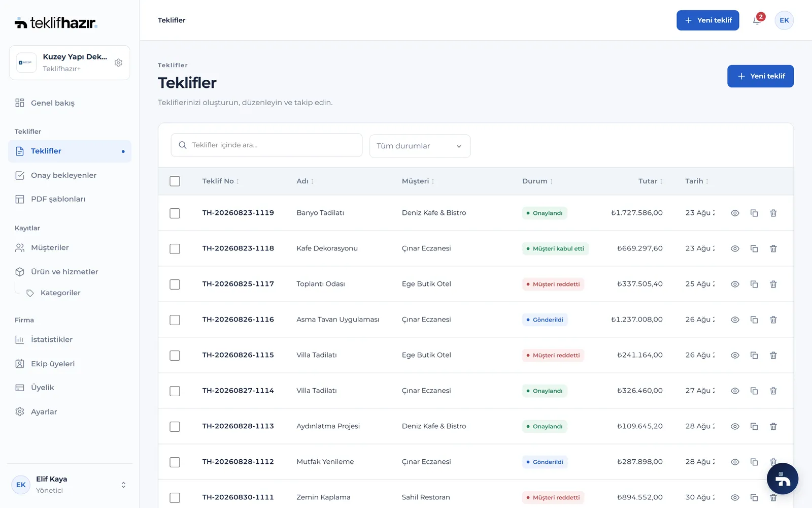Screen dimensions: 812x508
Task: View offer TH-20260823-1119 with eye icon
Action: pyautogui.click(x=735, y=213)
